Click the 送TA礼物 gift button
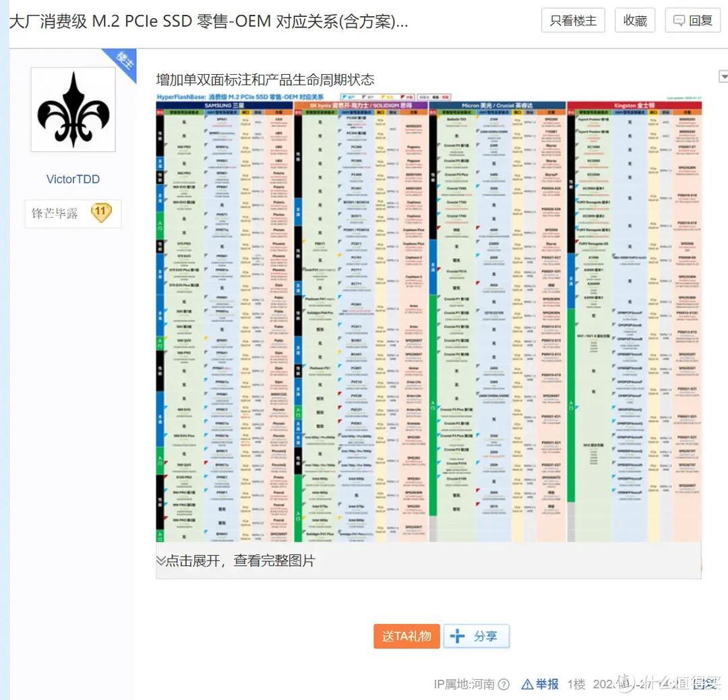Screen dimensions: 728x700 tap(406, 635)
